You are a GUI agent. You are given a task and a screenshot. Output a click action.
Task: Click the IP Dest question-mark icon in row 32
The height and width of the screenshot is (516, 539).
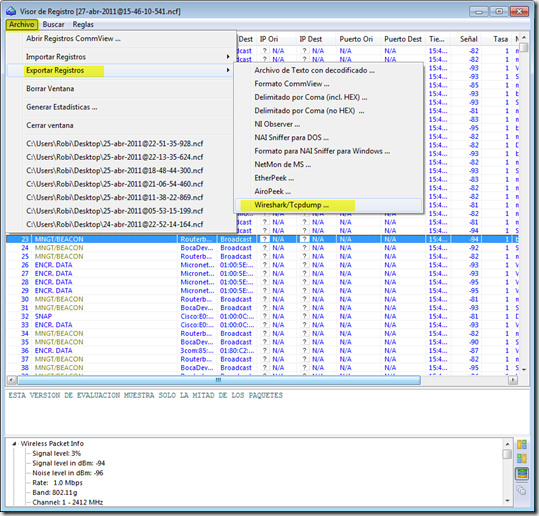[x=305, y=316]
